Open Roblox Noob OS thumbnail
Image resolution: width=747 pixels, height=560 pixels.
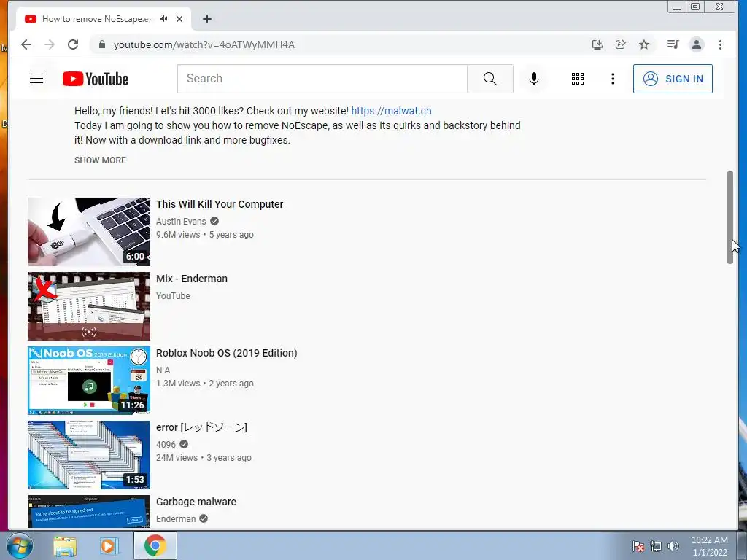88,381
